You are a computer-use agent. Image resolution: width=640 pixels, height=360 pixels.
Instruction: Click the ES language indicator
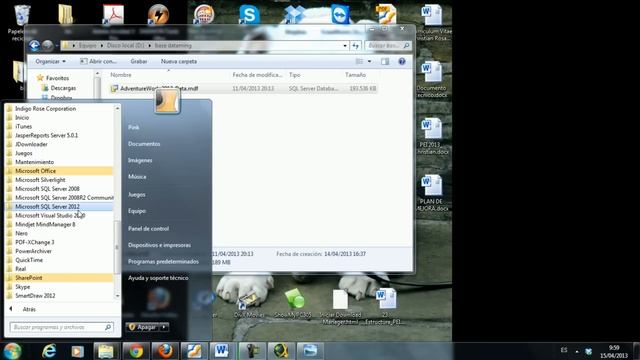564,350
